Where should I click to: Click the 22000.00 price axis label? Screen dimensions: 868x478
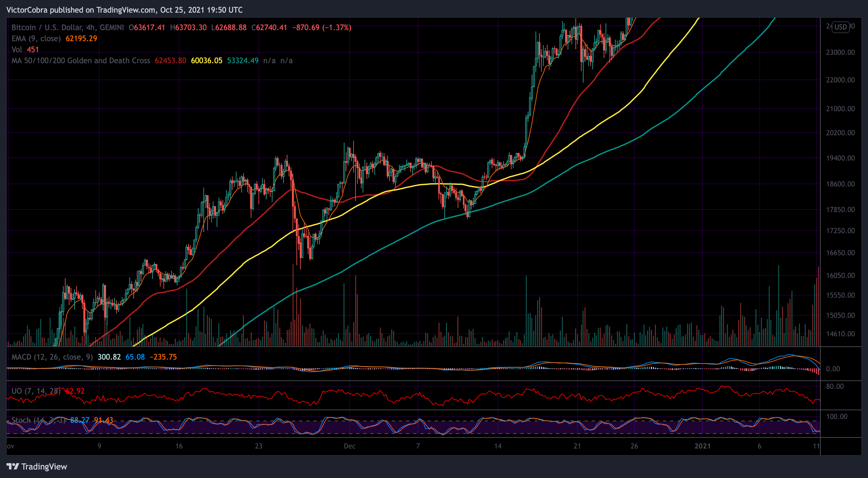click(840, 80)
